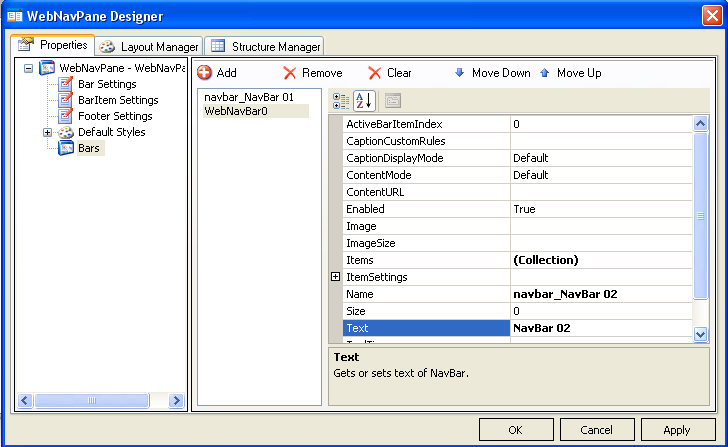Clear all bars with Clear button
The width and height of the screenshot is (728, 447).
[390, 73]
